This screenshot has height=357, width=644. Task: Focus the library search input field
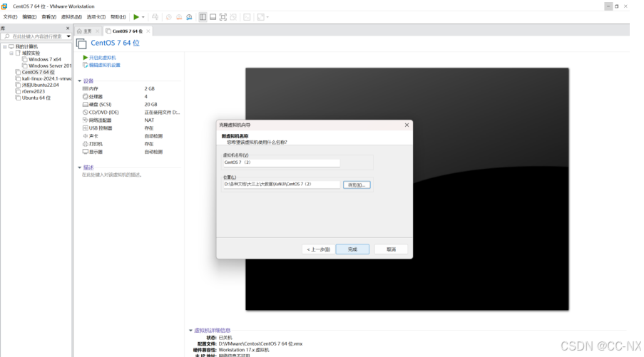tap(34, 36)
